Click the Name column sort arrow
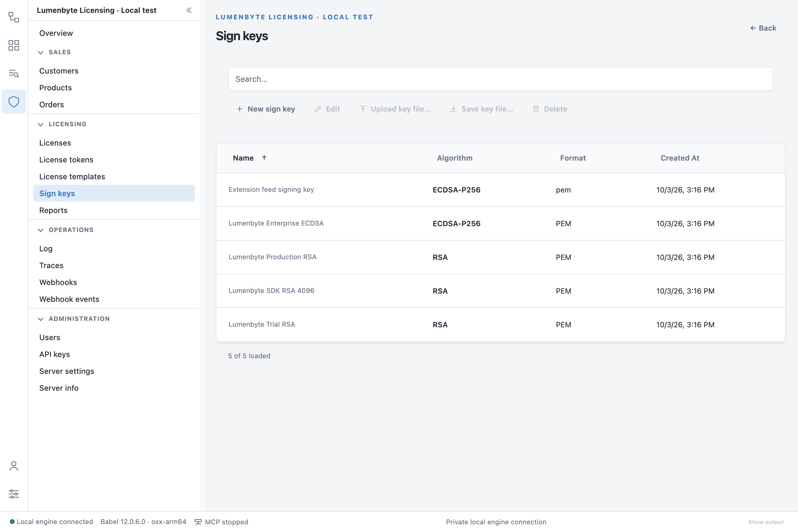Image resolution: width=798 pixels, height=532 pixels. pyautogui.click(x=264, y=158)
